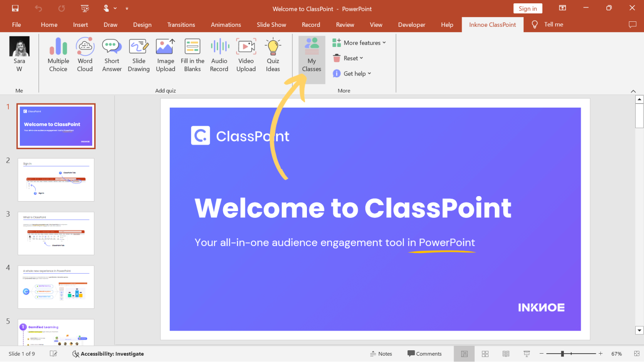Screen dimensions: 644x362
Task: Switch to the Inknoe ClassPoint ribbon tab
Action: [492, 24]
